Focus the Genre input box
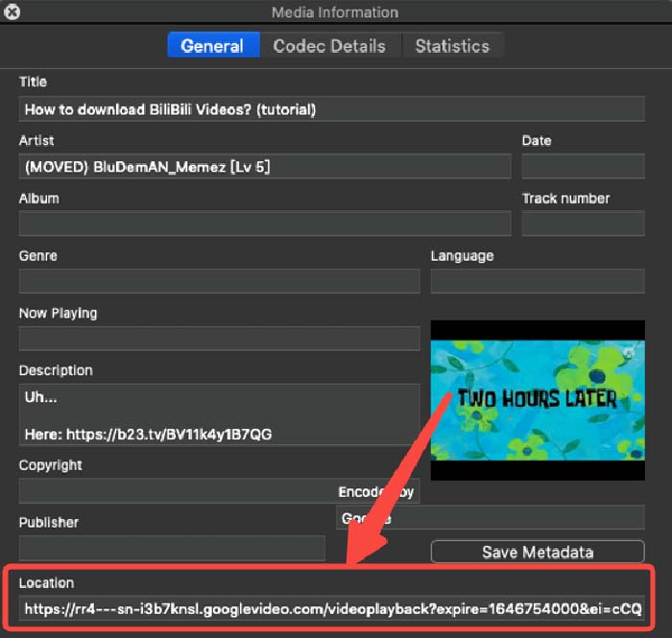 point(219,281)
